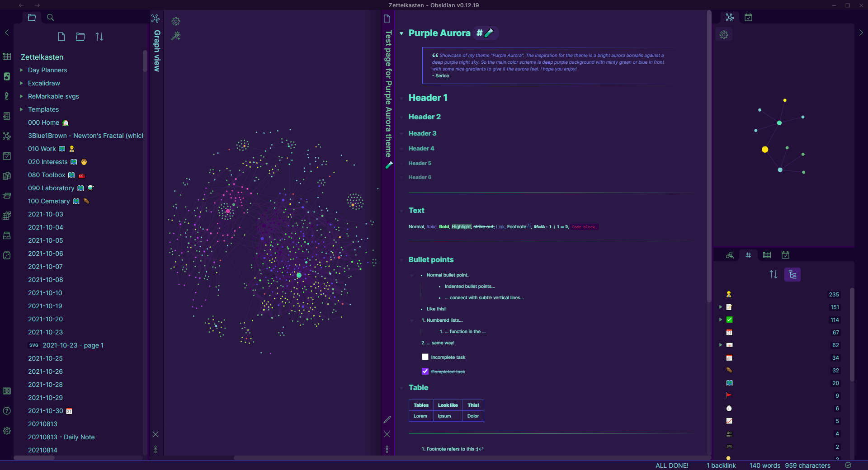This screenshot has height=470, width=868.
Task: Click the file explorer vertical scrollbar
Action: coord(145,61)
